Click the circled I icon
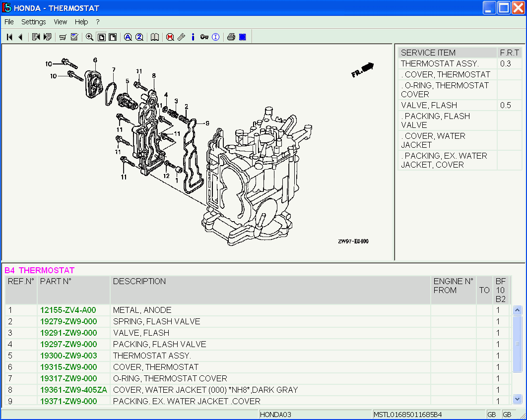The image size is (527, 420). 216,37
